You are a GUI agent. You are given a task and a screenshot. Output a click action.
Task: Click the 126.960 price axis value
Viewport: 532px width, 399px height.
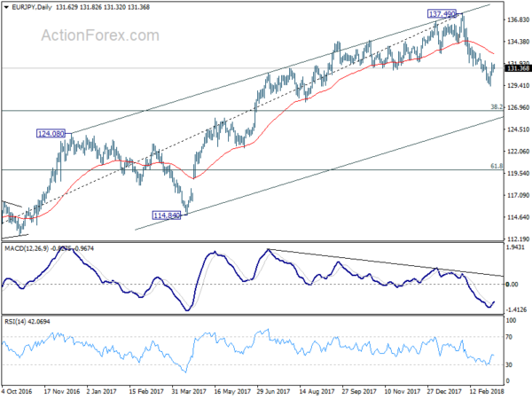pyautogui.click(x=518, y=107)
